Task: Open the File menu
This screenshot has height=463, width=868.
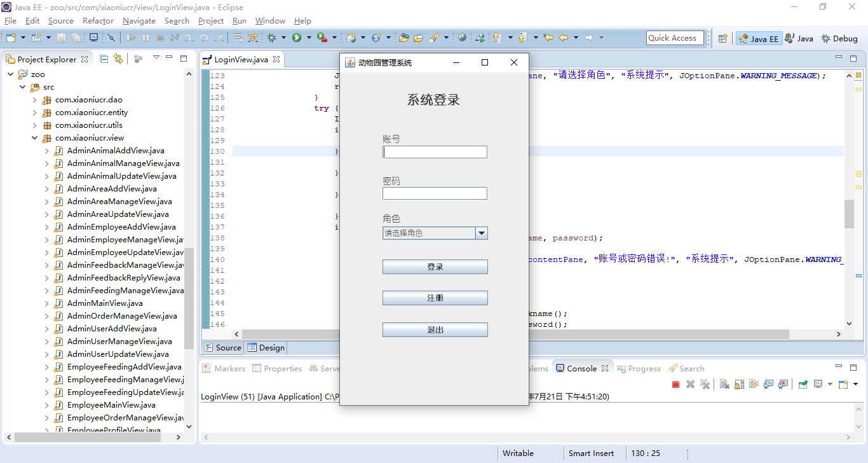Action: (x=10, y=21)
